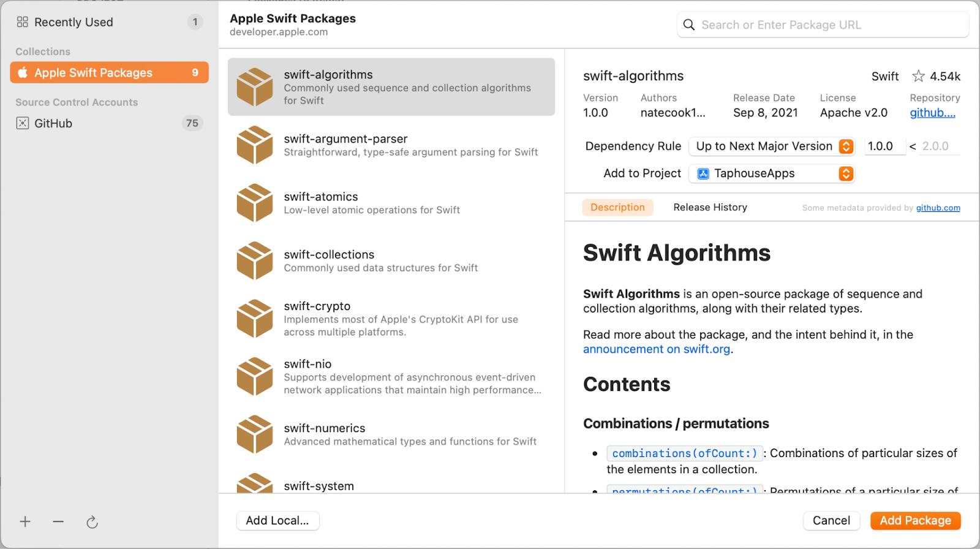This screenshot has width=980, height=549.
Task: Select the swift-nio package title
Action: point(307,364)
